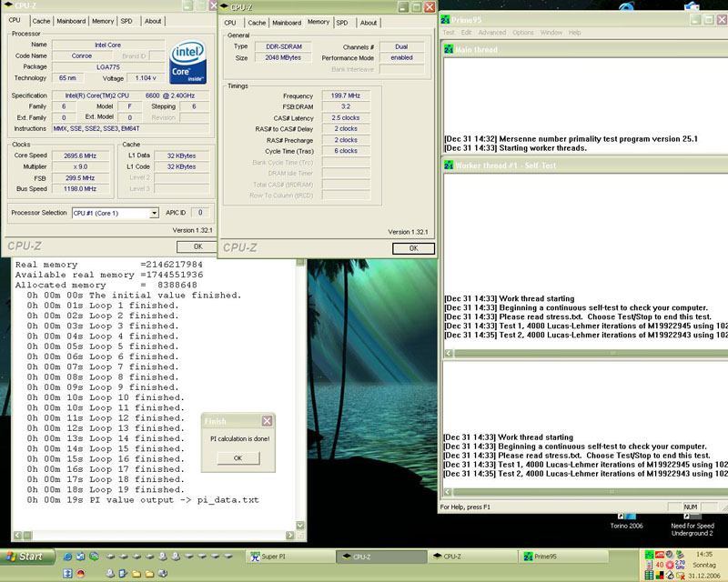Close the Finish dialog with X
This screenshot has height=582, width=728.
point(267,421)
